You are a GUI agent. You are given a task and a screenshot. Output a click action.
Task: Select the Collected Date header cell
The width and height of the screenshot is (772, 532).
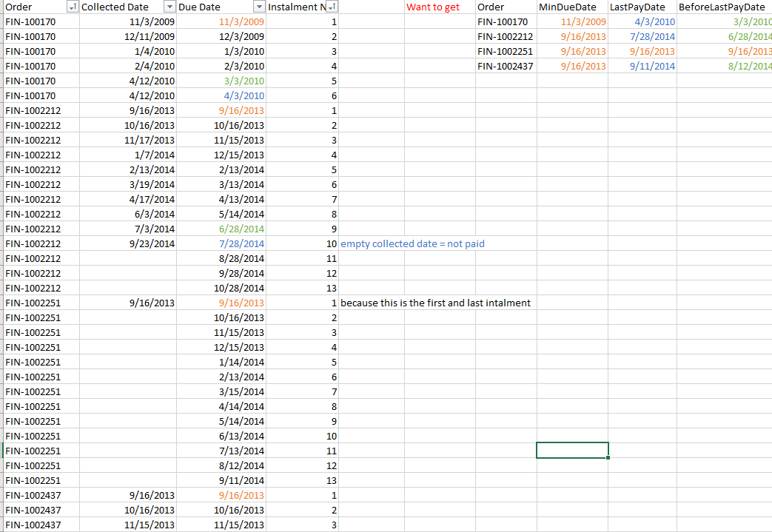click(x=128, y=7)
